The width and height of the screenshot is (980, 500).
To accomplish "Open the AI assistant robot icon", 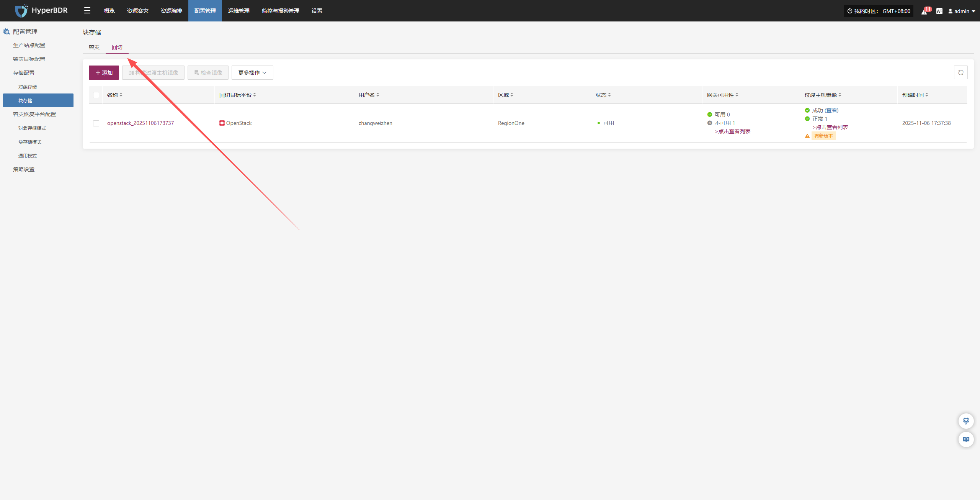I will [966, 421].
